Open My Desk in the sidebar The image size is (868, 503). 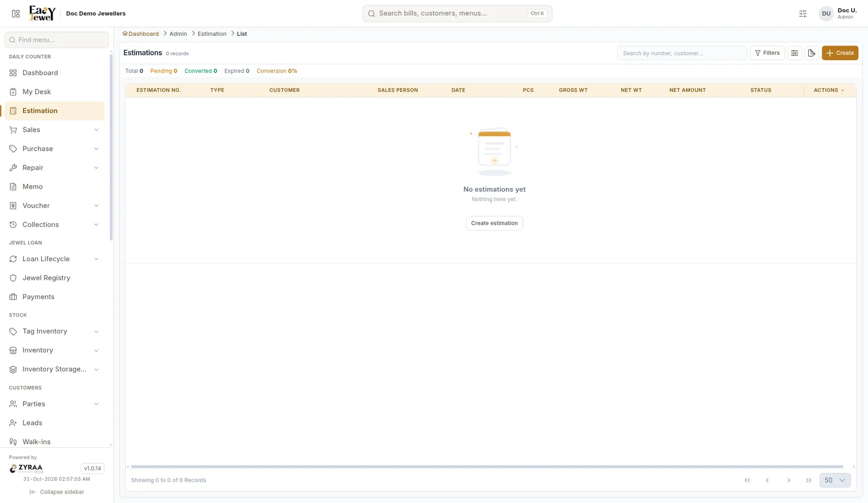(x=54, y=92)
